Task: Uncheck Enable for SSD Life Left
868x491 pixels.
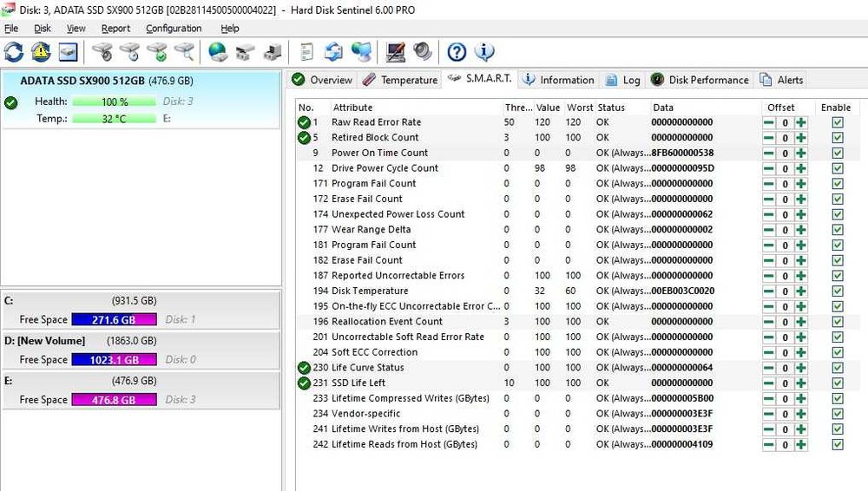Action: [x=838, y=383]
